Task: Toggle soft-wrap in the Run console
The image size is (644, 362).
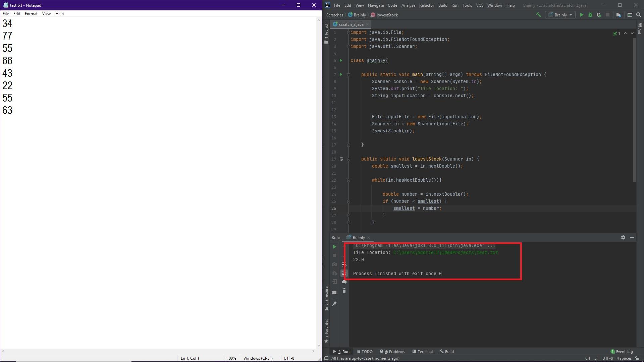Action: pos(344,265)
